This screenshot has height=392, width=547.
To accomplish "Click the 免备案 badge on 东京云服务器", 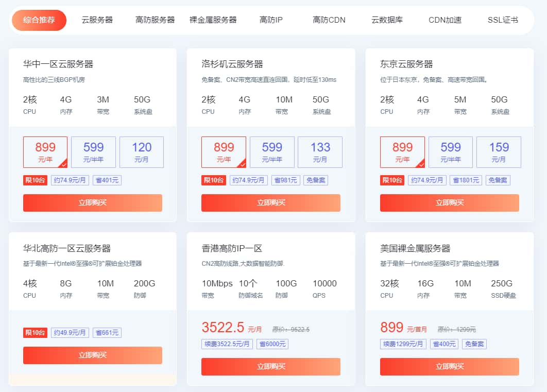I will click(x=498, y=180).
